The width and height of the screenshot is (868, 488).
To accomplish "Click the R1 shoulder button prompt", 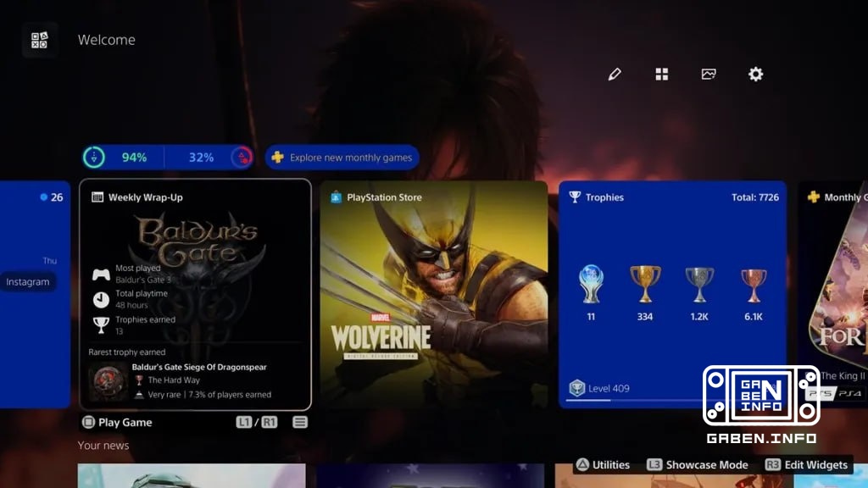I will pyautogui.click(x=269, y=423).
